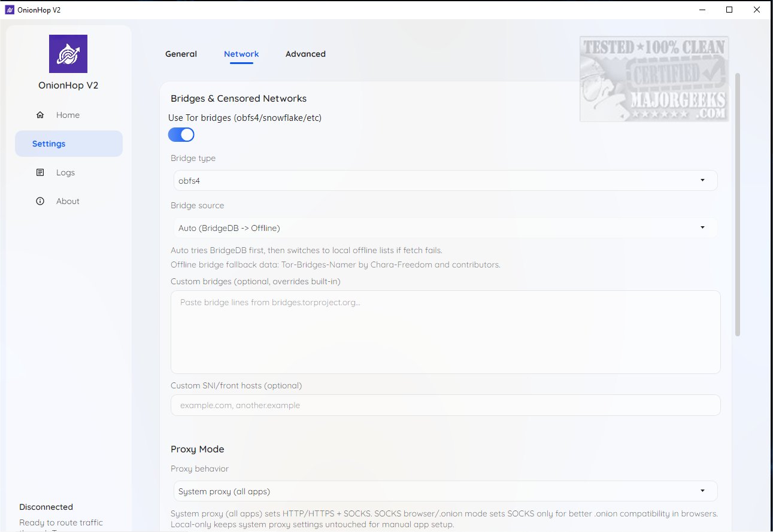Maximize the OnionHop window
The width and height of the screenshot is (773, 532).
coord(729,10)
